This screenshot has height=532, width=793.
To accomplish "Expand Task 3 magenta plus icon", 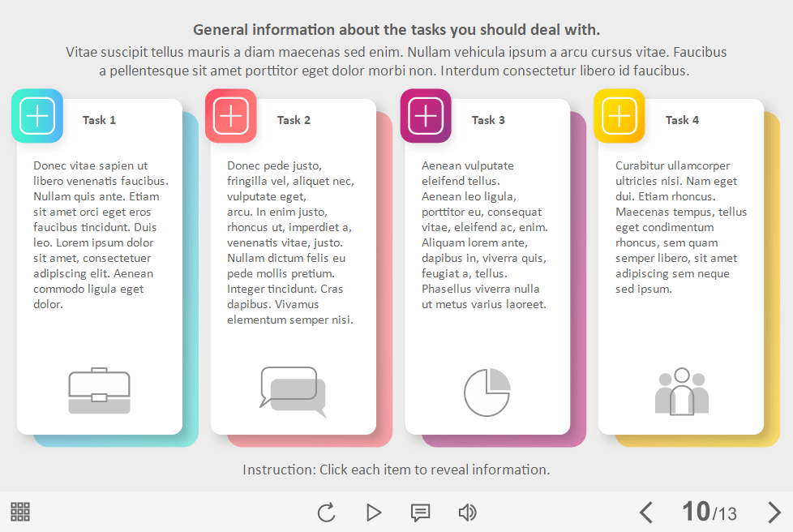I will 426,116.
